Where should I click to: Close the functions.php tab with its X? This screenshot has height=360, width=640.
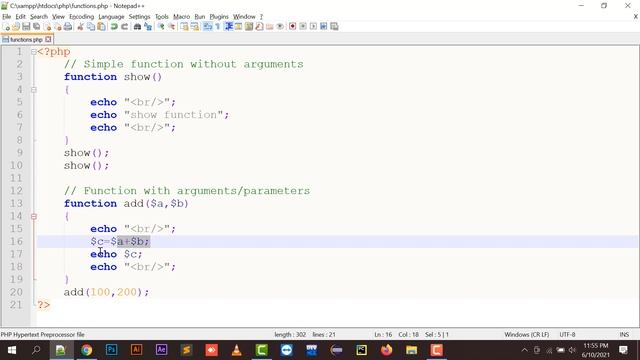pos(48,40)
